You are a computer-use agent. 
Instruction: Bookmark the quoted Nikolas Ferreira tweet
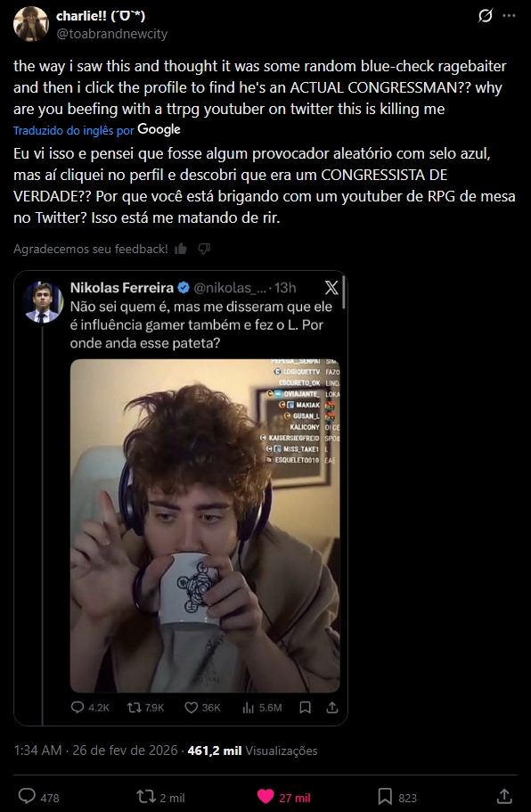click(x=306, y=708)
